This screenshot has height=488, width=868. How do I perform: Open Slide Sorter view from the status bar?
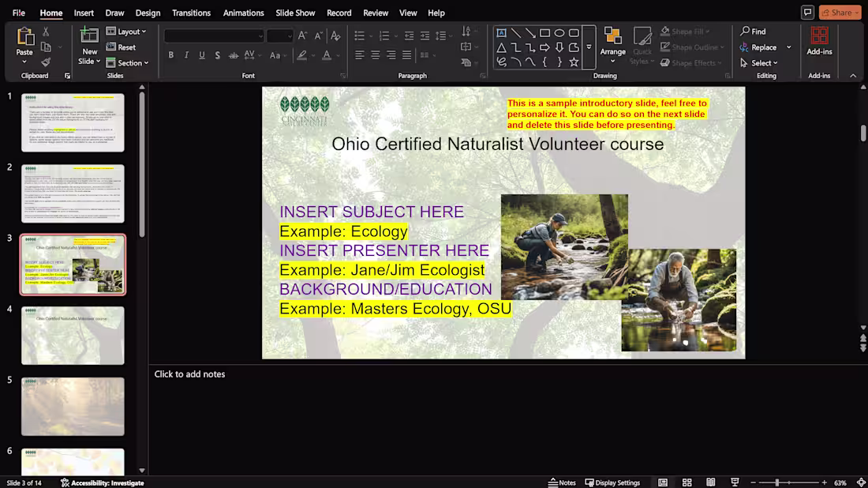tap(687, 482)
